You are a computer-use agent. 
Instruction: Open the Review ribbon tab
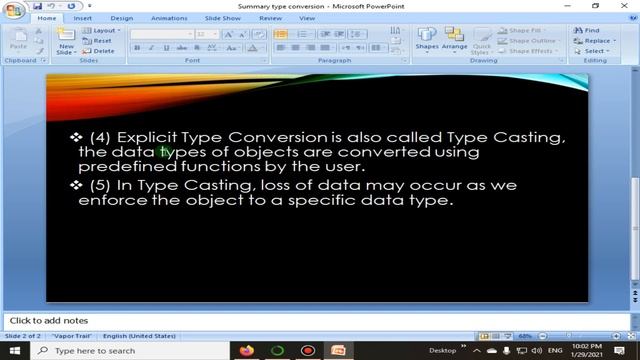[270, 18]
